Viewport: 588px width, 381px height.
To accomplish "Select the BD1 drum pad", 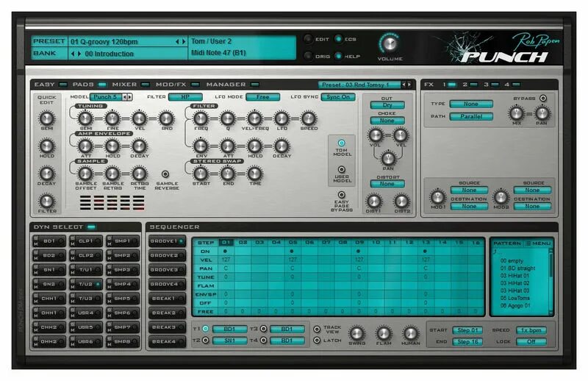I will [x=49, y=241].
